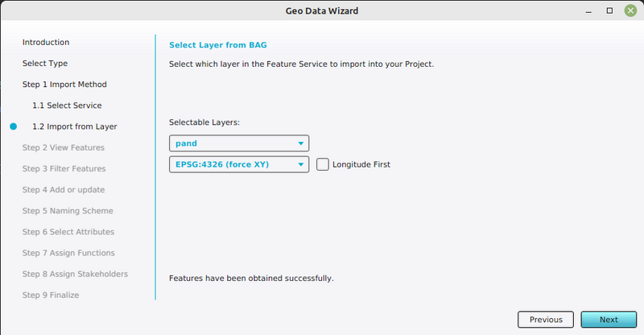This screenshot has width=644, height=335.
Task: Expand the EPSG:4326 coordinate system dropdown
Action: tap(239, 164)
